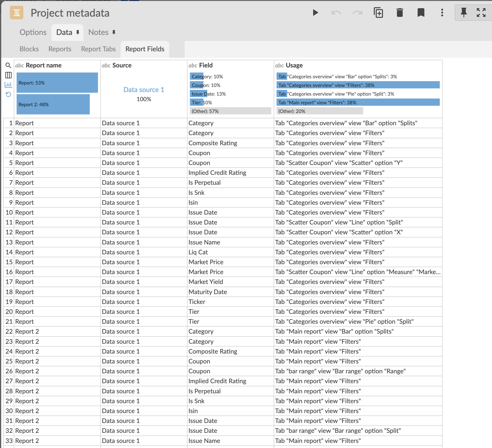Click the reset table refresh icon
The height and width of the screenshot is (448, 492).
click(x=8, y=94)
